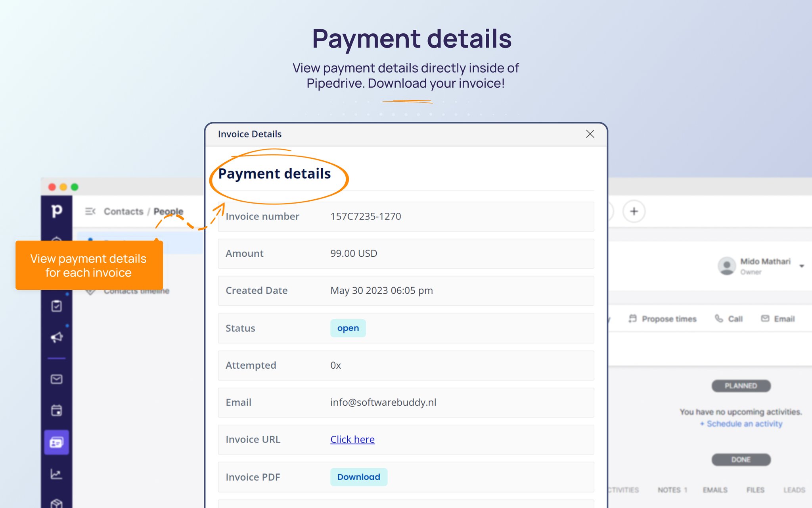Open the invoice URL via Click here
Viewport: 812px width, 508px height.
point(352,439)
